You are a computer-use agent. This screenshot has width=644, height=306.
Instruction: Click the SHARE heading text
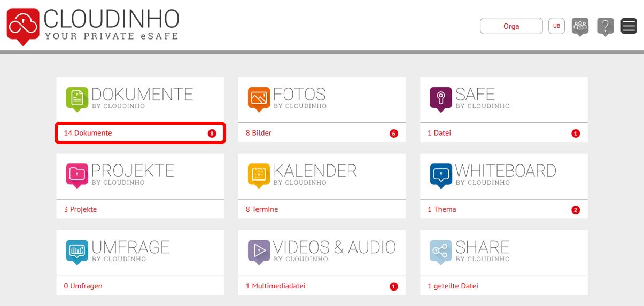482,247
